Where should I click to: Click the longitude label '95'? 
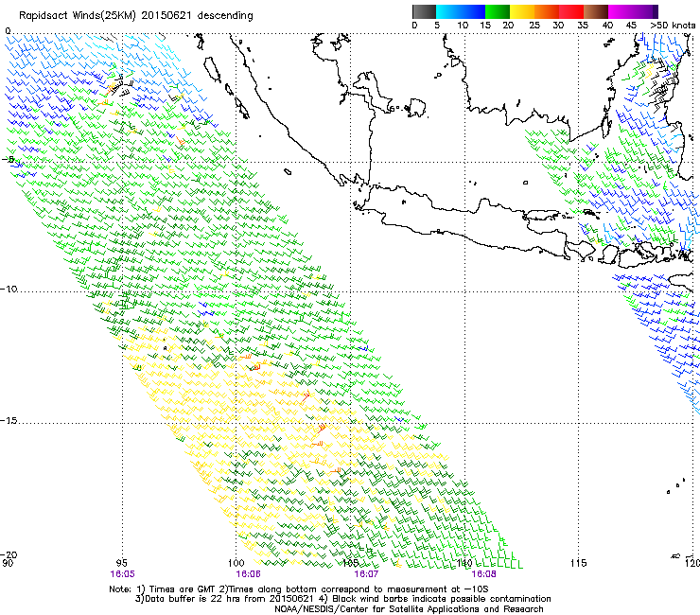121,563
